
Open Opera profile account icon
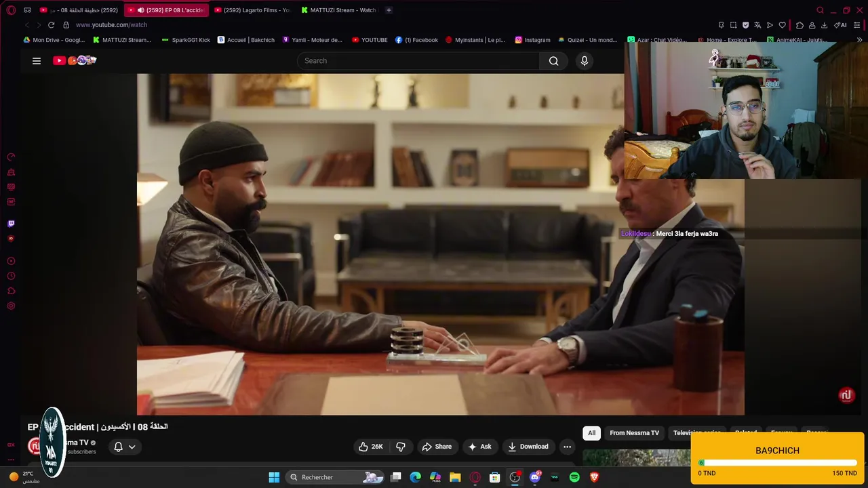tap(812, 25)
